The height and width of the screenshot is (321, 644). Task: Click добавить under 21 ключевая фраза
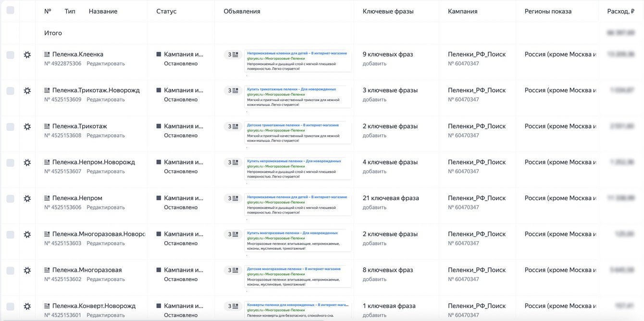tap(374, 207)
